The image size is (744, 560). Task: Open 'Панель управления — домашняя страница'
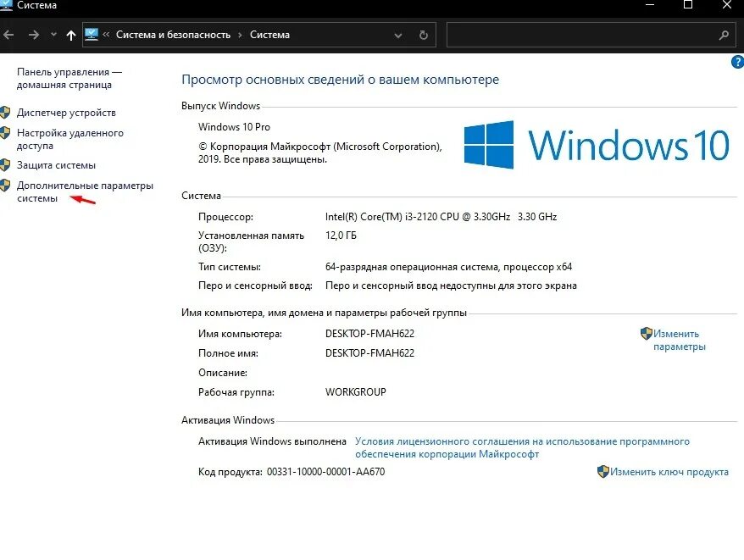pos(69,78)
